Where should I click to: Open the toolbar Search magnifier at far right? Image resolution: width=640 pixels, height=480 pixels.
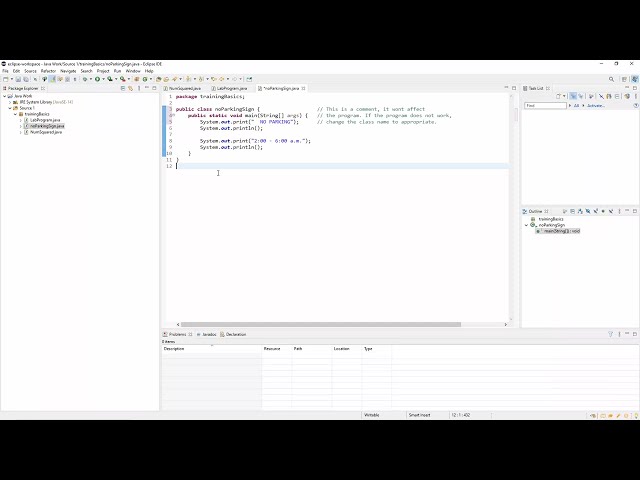pos(611,79)
